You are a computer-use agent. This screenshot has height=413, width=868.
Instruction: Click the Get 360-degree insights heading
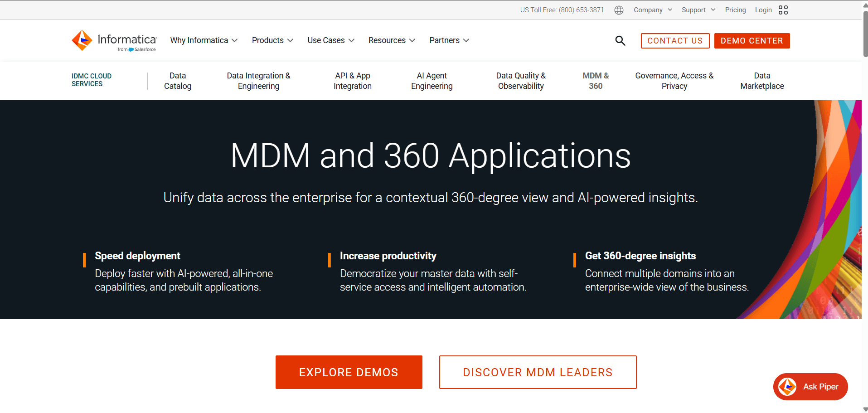[x=640, y=256]
